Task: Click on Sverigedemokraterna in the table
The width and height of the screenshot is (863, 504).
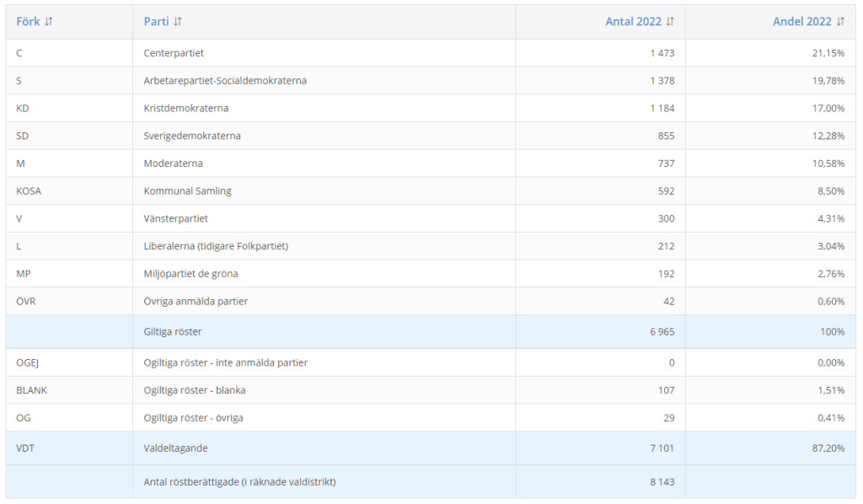Action: point(190,136)
